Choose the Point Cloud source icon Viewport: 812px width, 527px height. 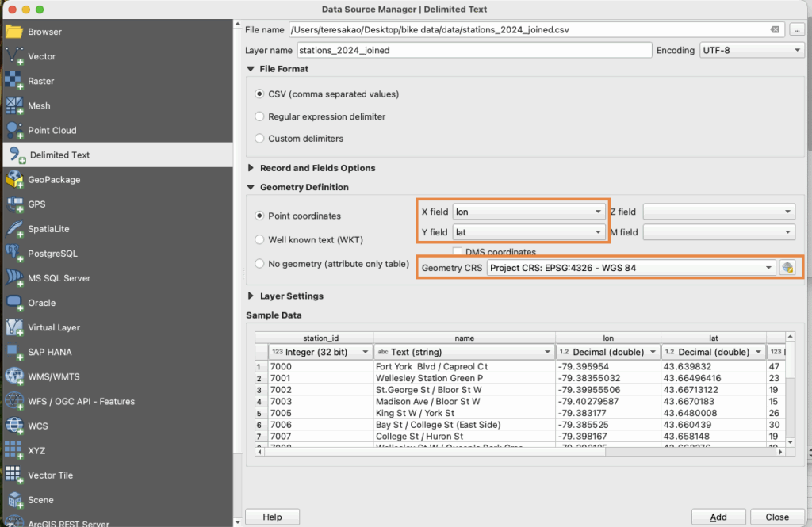14,131
